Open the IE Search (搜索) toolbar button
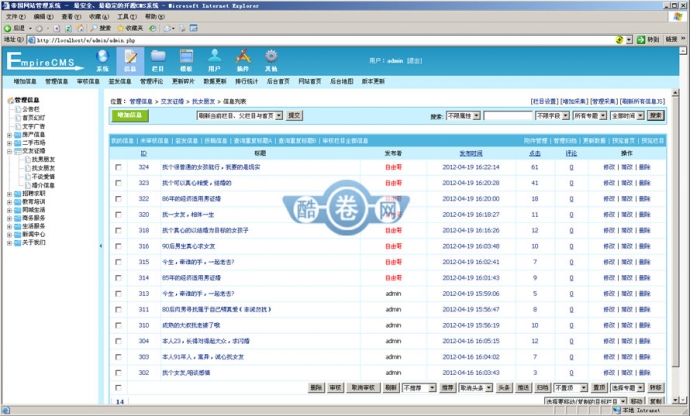 [x=101, y=28]
